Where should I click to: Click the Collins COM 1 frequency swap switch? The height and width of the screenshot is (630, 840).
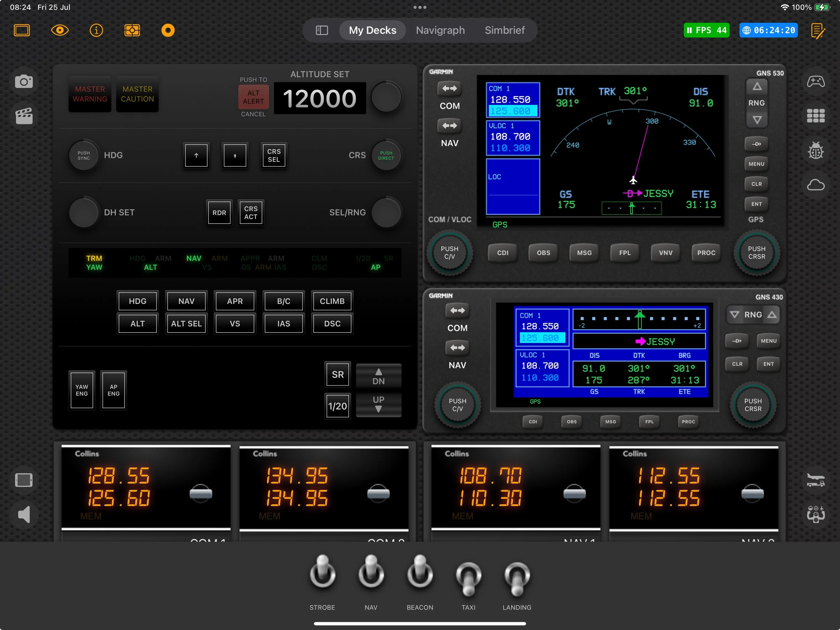201,494
